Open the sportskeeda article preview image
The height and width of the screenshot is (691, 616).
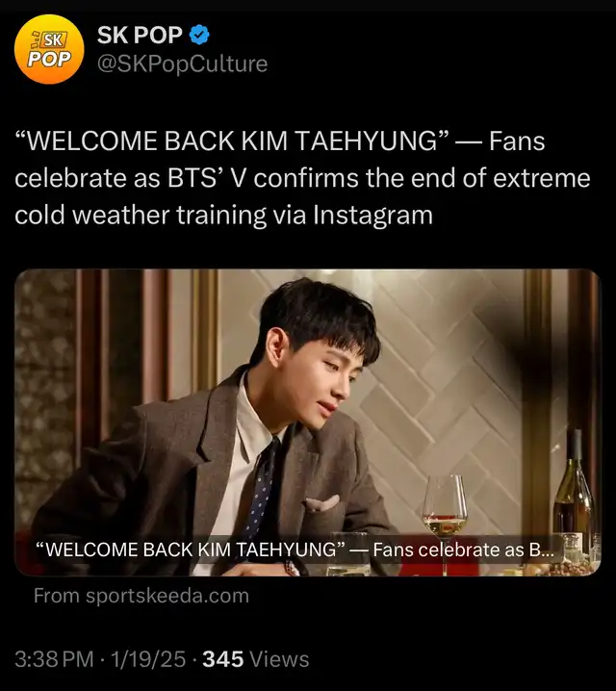[x=308, y=422]
